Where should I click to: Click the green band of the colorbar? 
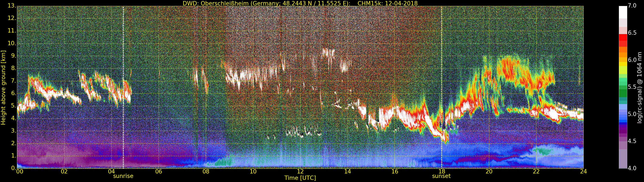tap(623, 94)
